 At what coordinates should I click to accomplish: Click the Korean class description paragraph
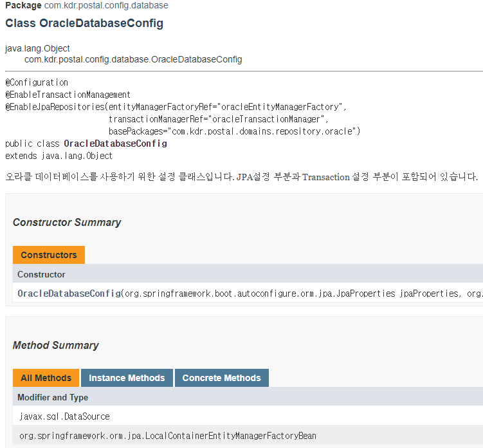pos(242,177)
